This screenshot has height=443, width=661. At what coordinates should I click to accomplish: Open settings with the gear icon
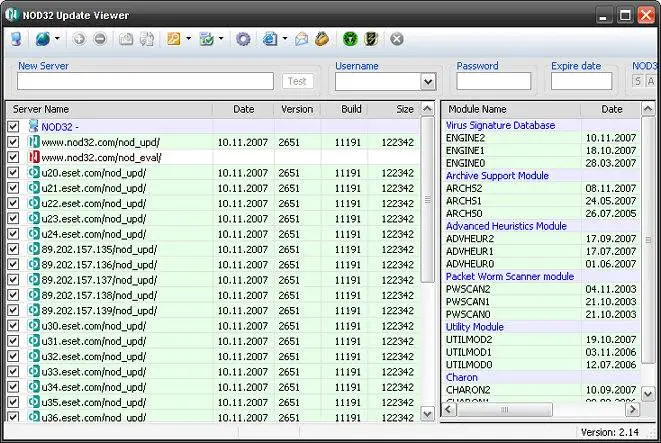point(243,39)
